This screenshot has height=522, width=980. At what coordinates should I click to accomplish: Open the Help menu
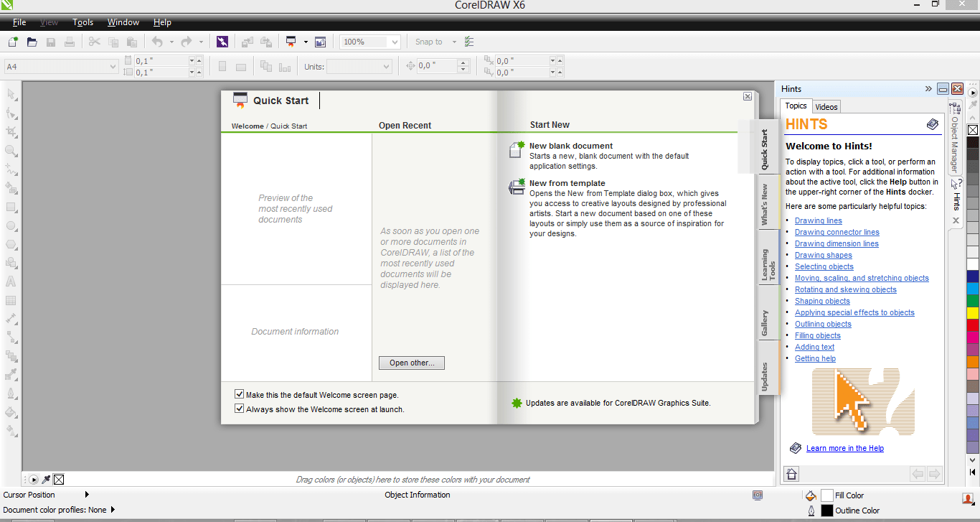162,22
